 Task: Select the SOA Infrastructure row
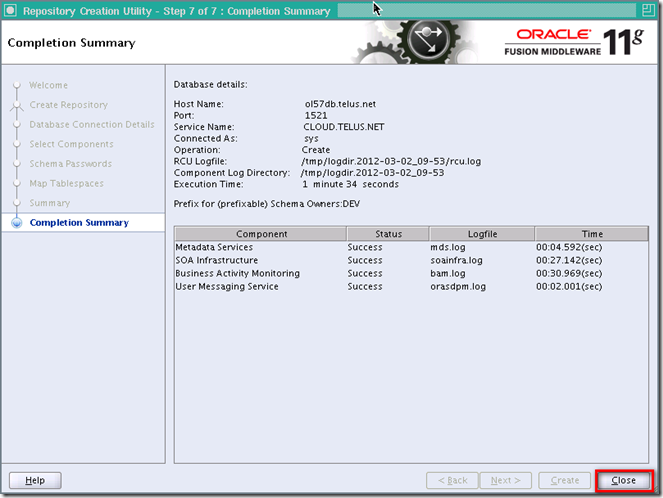tap(411, 260)
